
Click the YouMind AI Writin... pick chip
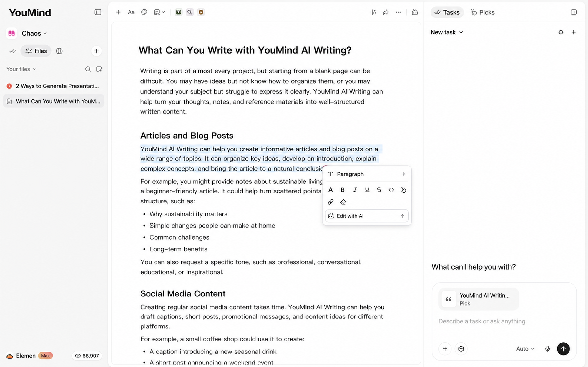tap(479, 299)
